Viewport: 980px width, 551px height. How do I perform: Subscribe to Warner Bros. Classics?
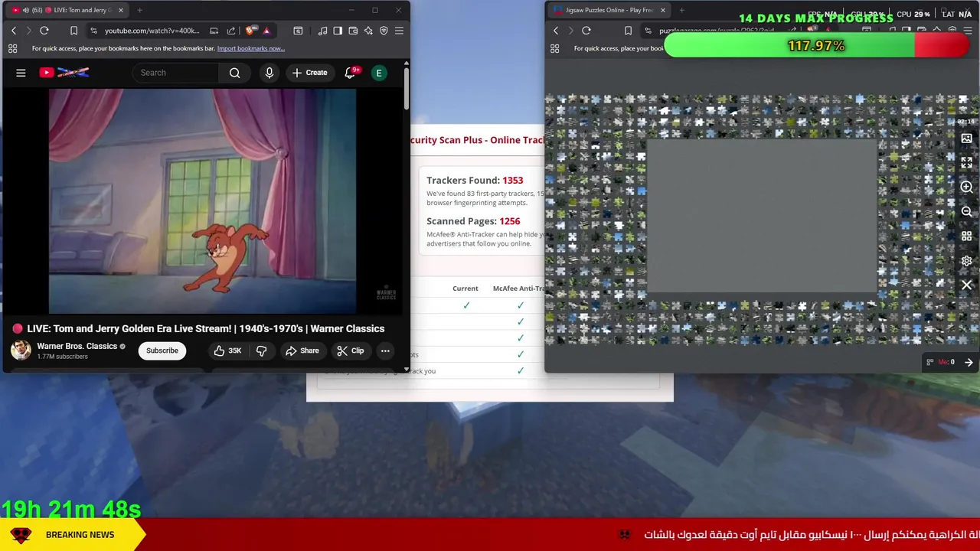(x=162, y=350)
